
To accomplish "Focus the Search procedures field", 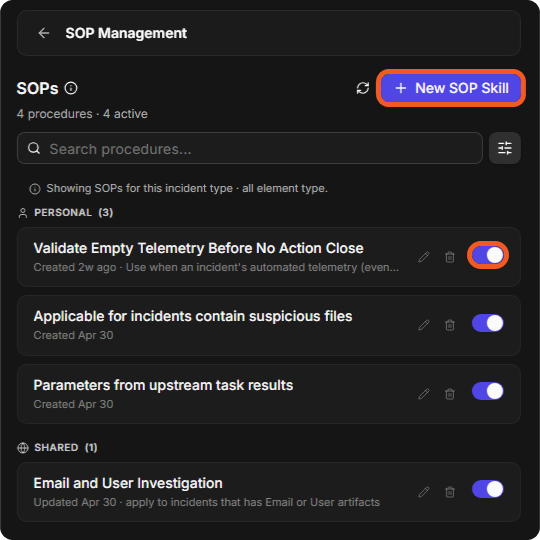I will (x=250, y=148).
